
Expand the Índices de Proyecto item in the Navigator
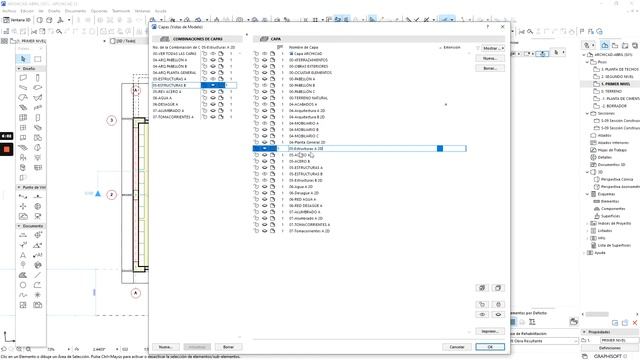588,223
